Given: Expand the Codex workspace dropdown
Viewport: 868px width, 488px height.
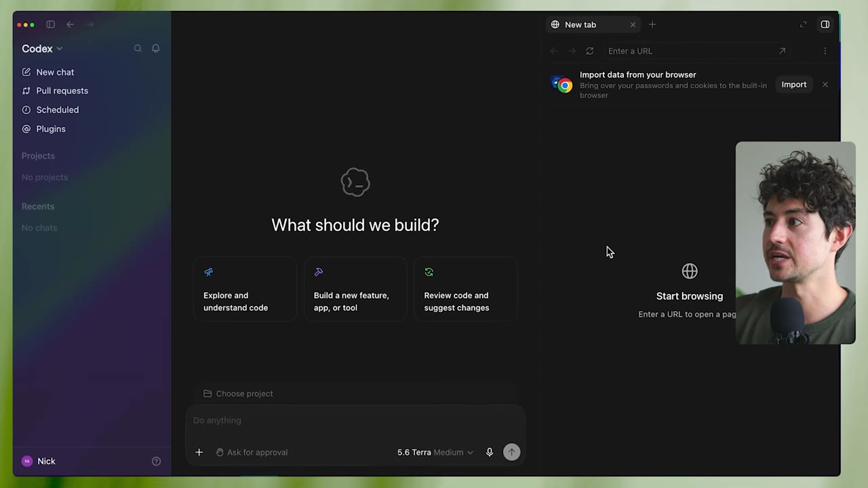Looking at the screenshot, I should [x=42, y=48].
